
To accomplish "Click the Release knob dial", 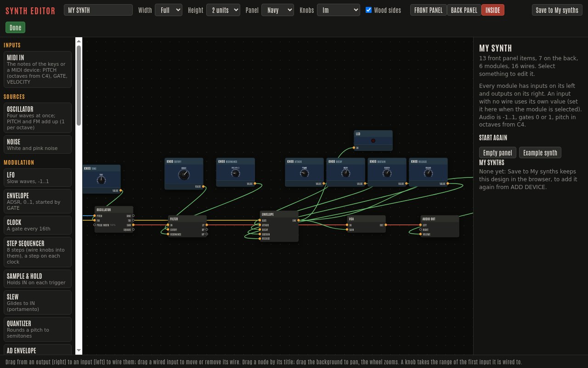I will click(x=429, y=173).
